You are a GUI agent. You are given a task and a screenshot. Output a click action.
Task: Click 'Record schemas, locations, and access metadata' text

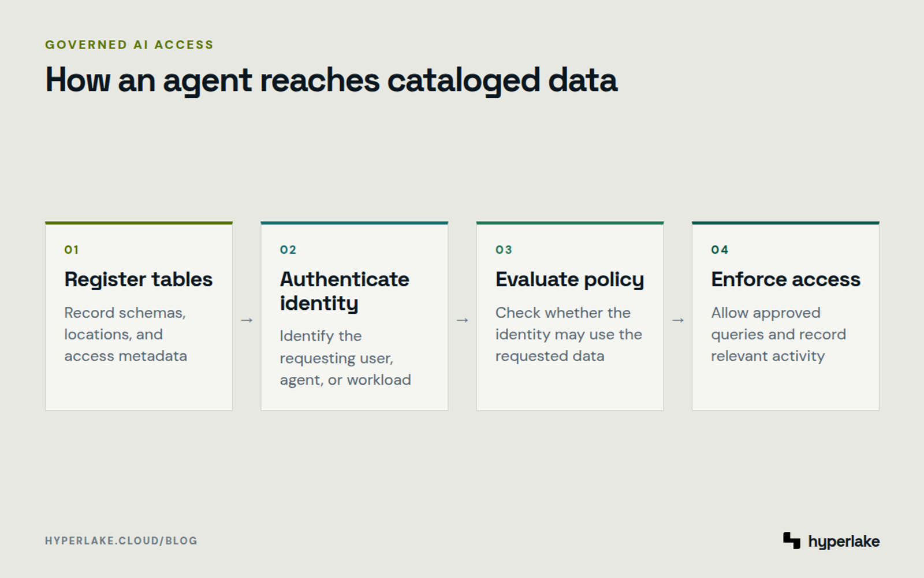126,334
